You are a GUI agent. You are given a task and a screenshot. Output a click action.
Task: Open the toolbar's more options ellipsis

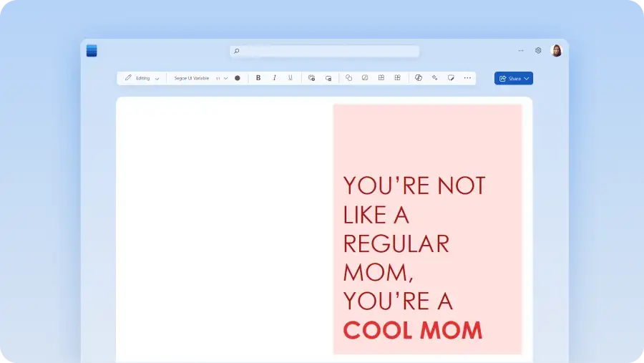click(x=467, y=78)
